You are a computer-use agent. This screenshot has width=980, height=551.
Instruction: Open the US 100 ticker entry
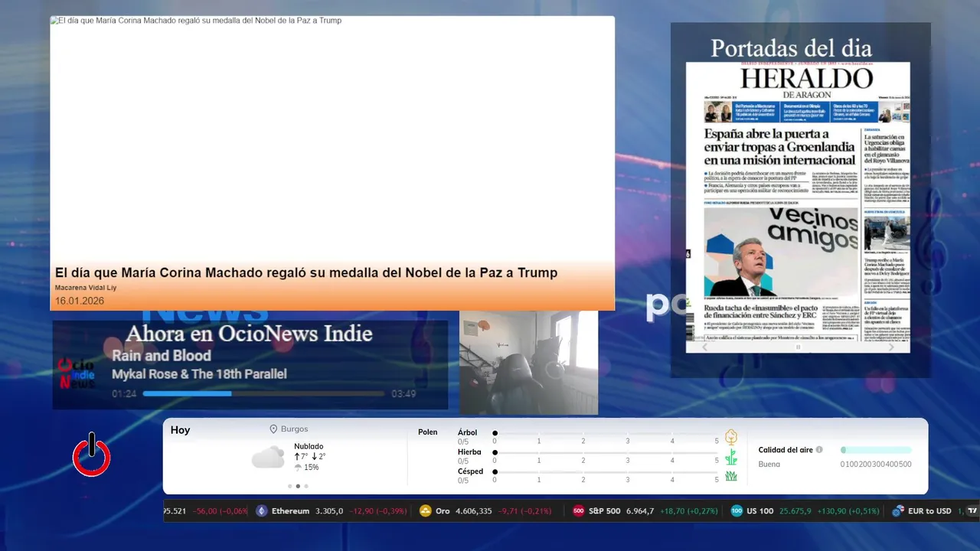tap(805, 511)
